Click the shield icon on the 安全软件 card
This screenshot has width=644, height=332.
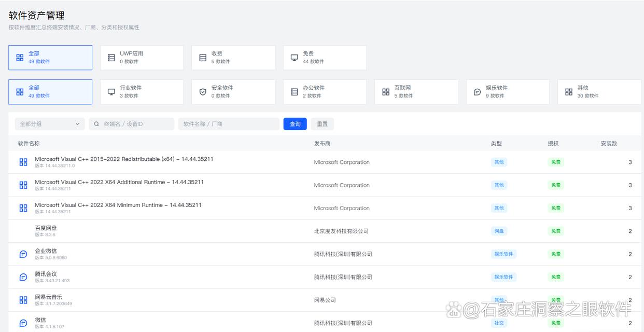pos(203,92)
